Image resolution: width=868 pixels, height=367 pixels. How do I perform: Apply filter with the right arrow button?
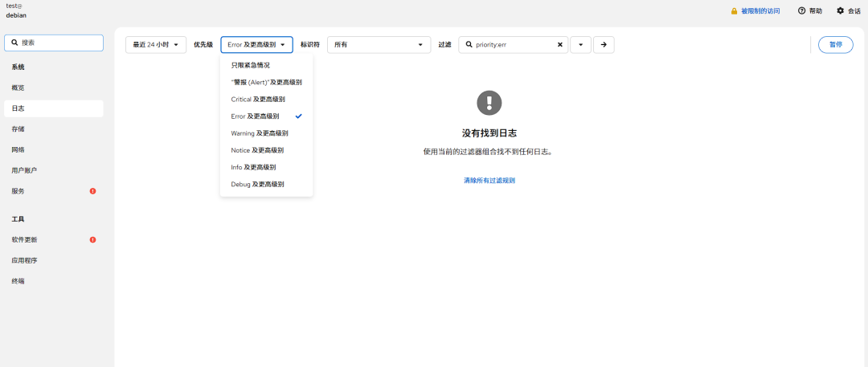[604, 45]
